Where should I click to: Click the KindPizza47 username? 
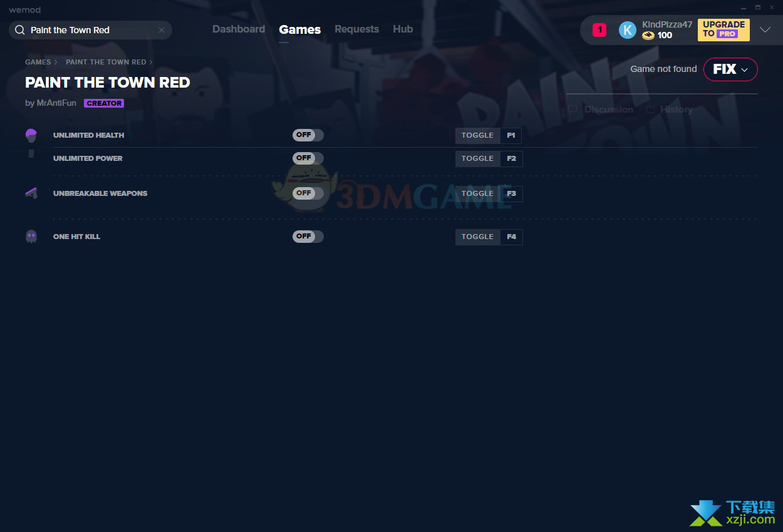point(667,24)
